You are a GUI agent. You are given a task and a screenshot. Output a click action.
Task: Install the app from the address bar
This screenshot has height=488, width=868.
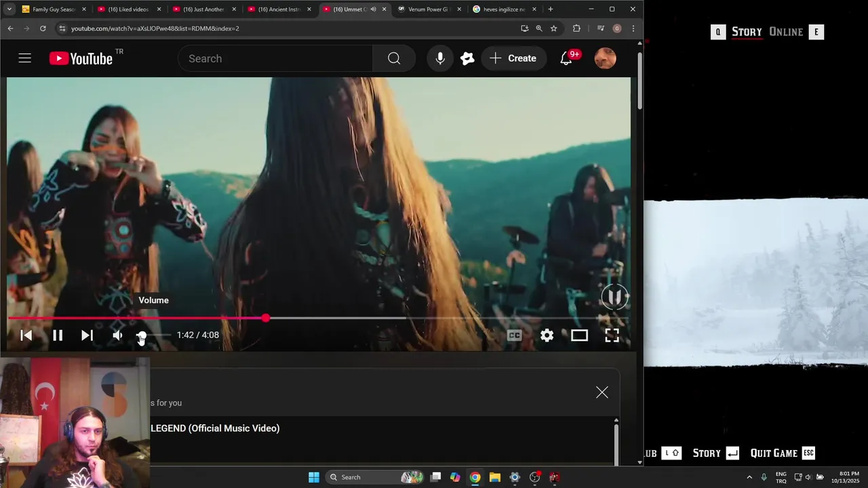tap(524, 28)
